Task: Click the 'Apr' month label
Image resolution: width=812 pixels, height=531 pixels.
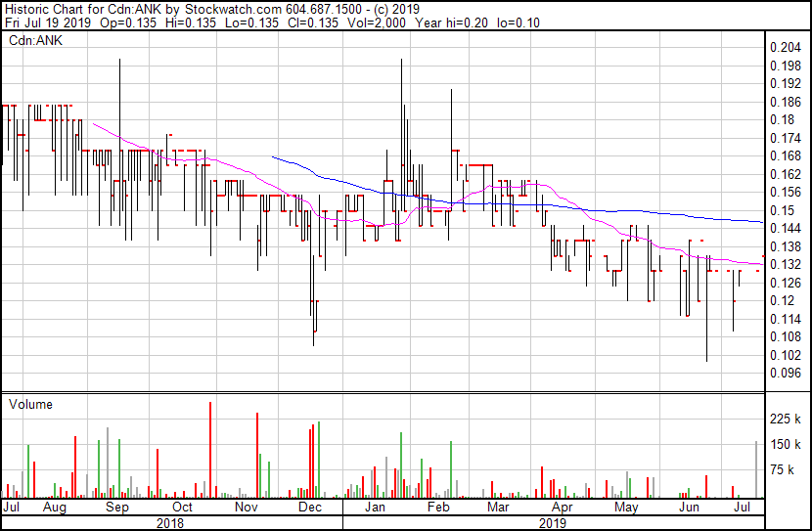Action: tap(563, 508)
